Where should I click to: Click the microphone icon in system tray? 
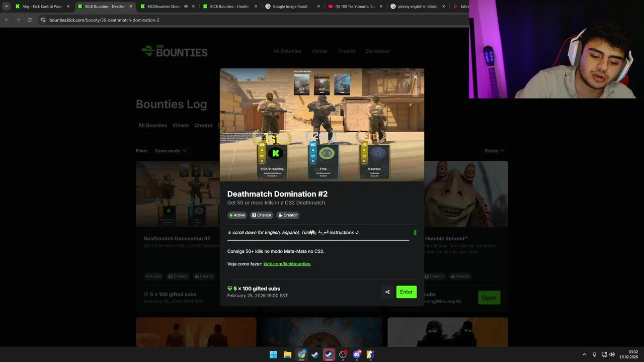[x=594, y=354]
